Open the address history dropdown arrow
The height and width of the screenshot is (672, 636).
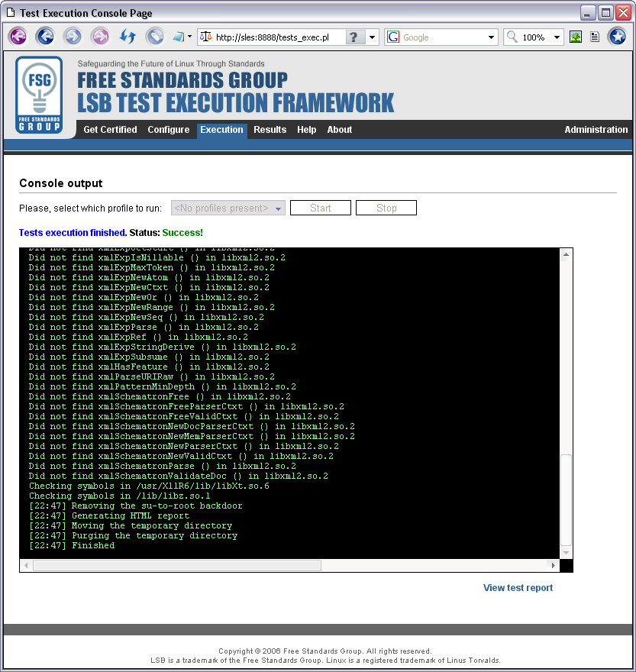coord(372,37)
